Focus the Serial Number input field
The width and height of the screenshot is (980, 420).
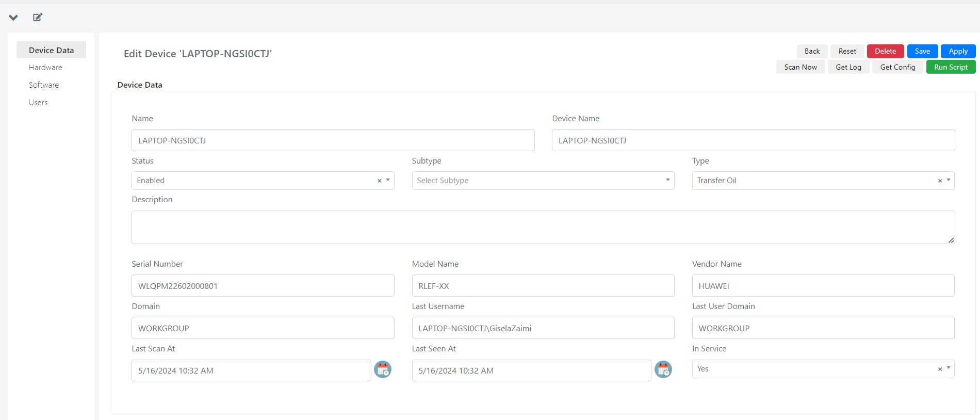pos(263,286)
